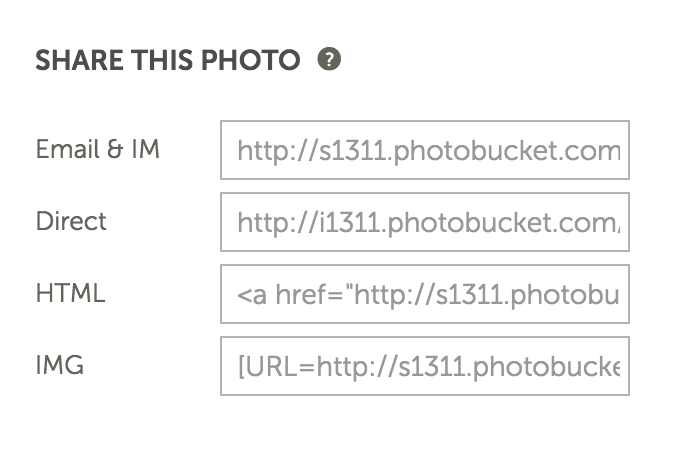Image resolution: width=676 pixels, height=460 pixels.
Task: Click the Email & IM label
Action: (98, 149)
